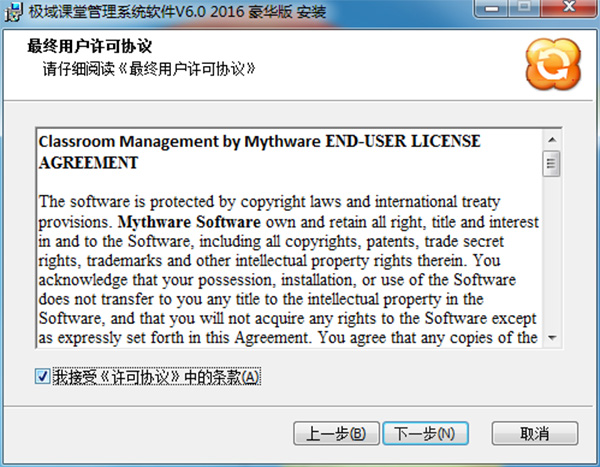The image size is (600, 467).
Task: Cancel installation with the 取消 button
Action: click(x=534, y=433)
